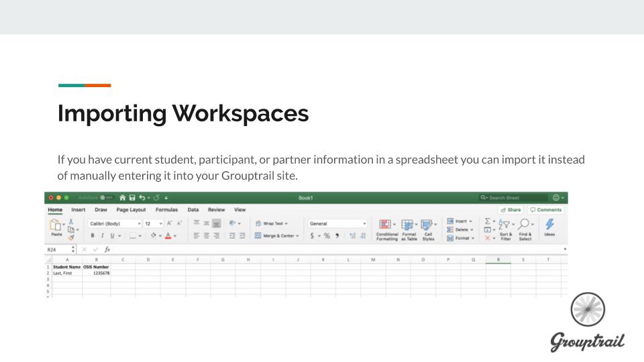The width and height of the screenshot is (644, 362).
Task: Click the Save icon in title bar
Action: point(132,198)
